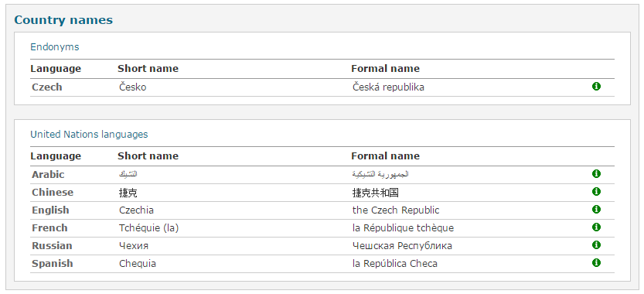Click the short name Czechia
Image resolution: width=644 pixels, height=294 pixels.
[136, 210]
